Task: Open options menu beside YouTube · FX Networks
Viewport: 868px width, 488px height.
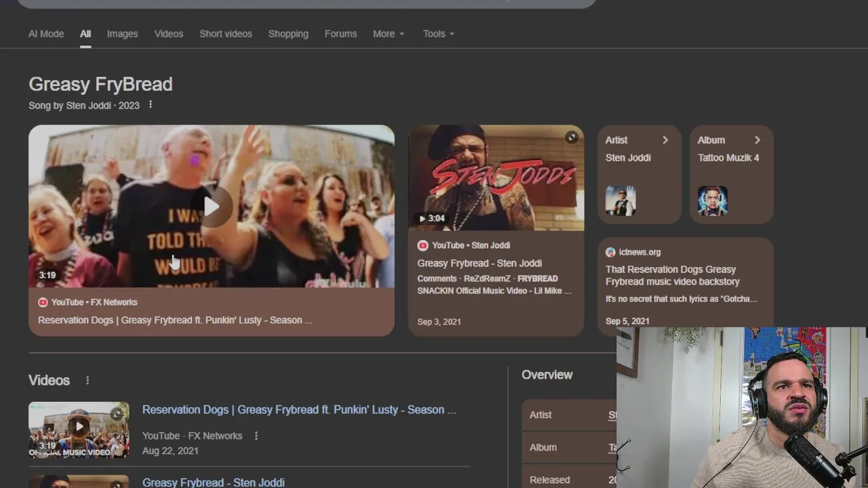Action: (x=256, y=436)
